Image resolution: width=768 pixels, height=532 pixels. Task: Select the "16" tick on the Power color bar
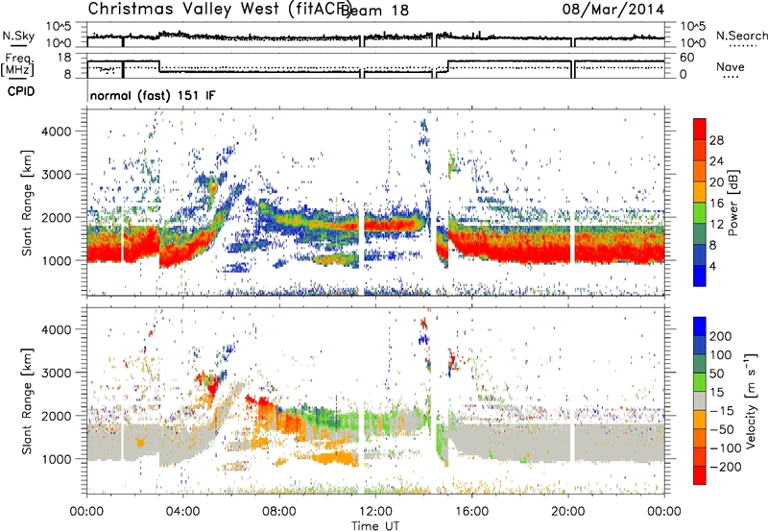click(x=716, y=204)
